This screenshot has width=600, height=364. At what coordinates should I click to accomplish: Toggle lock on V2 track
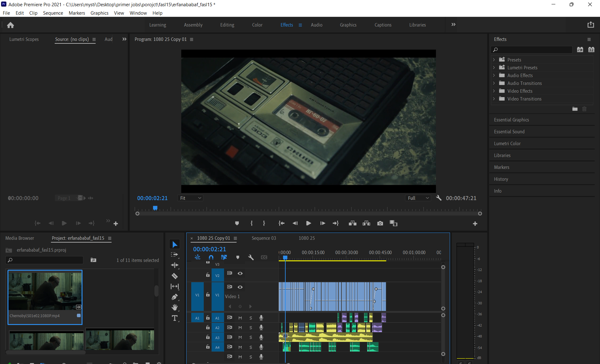pos(208,275)
